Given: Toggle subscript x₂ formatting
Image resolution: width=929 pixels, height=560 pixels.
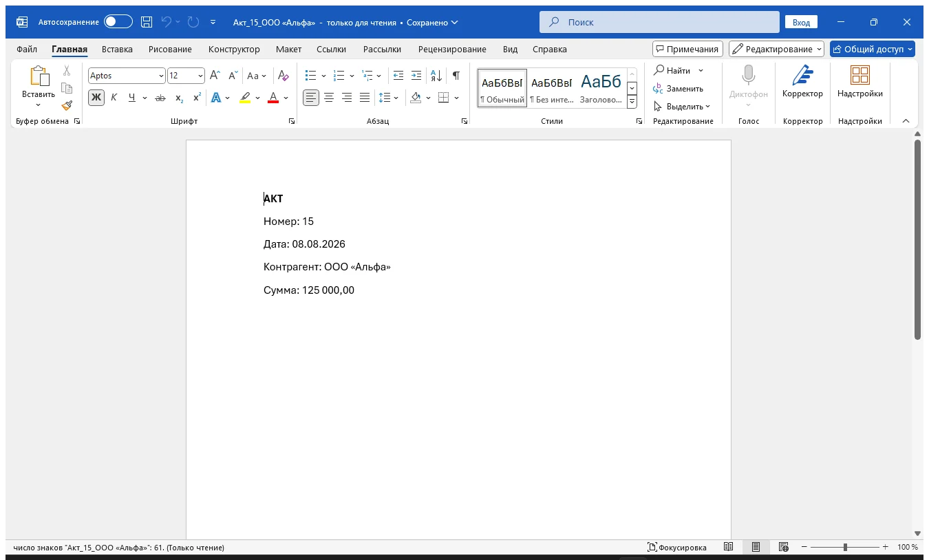Looking at the screenshot, I should [x=179, y=98].
